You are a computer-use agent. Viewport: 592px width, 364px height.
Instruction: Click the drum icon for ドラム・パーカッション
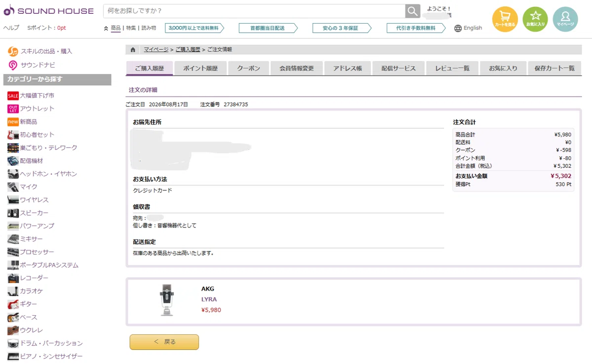(x=13, y=343)
